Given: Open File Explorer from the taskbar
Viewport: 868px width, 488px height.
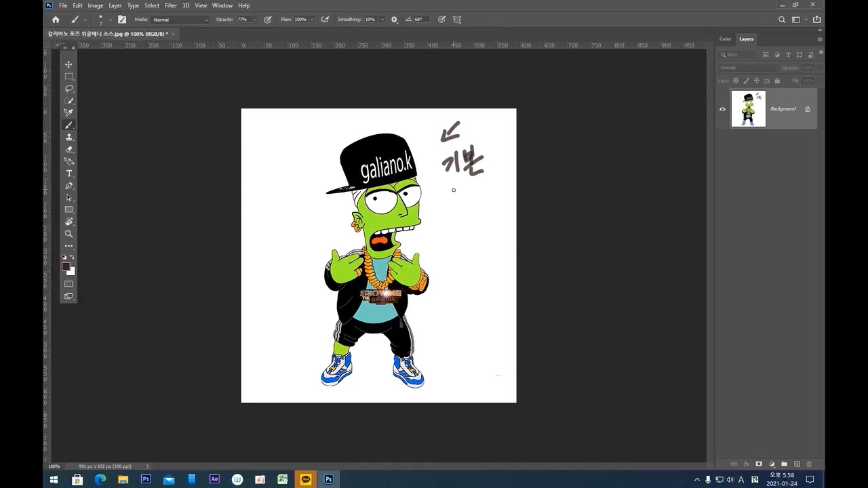Looking at the screenshot, I should point(123,479).
